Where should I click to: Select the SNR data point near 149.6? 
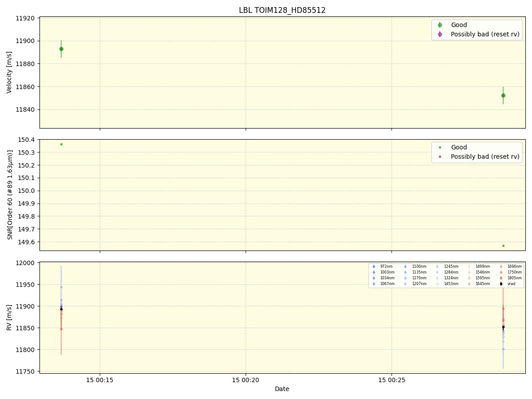[503, 245]
